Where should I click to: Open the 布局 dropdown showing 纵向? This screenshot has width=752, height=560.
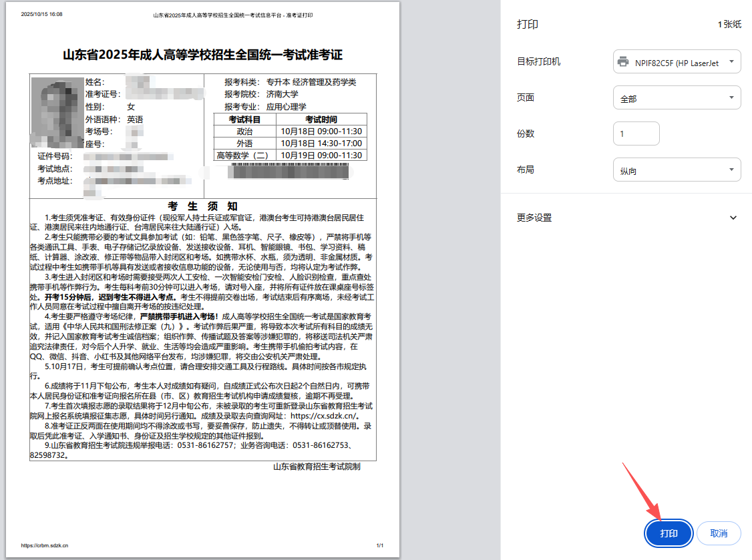click(677, 170)
